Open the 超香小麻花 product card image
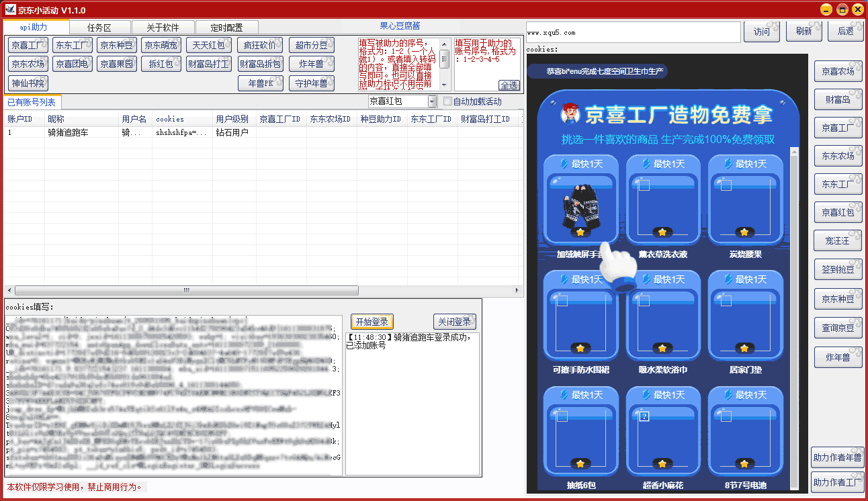This screenshot has width=868, height=501. point(662,438)
